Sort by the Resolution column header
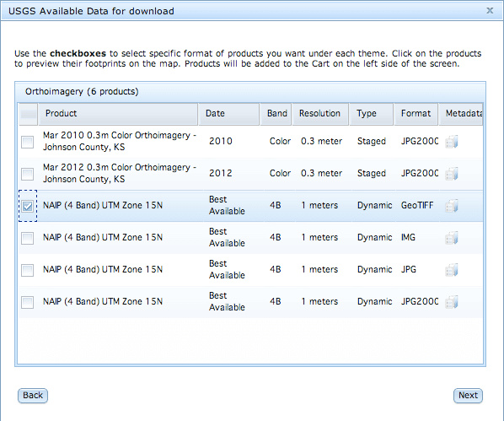Screen dimensions: 504x421 [320, 114]
